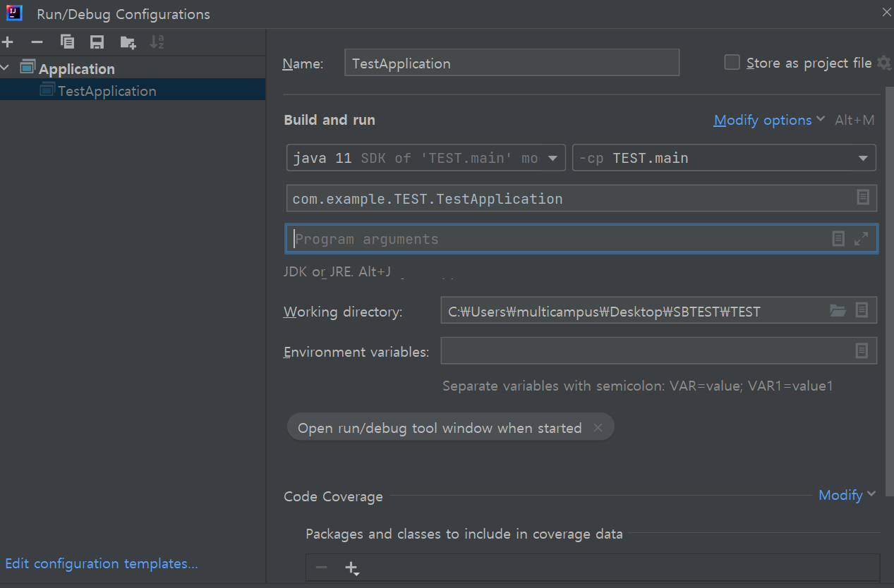Enable the Store as project file checkbox
The image size is (894, 588).
(732, 63)
